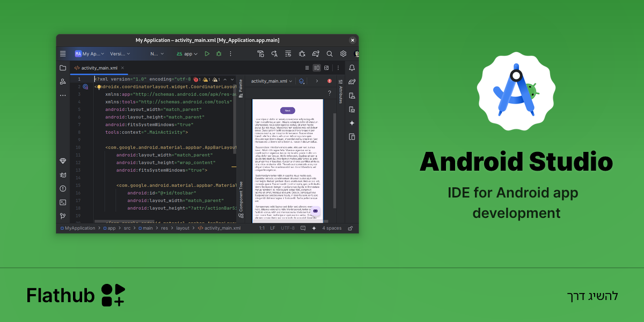Click the user avatar in the toolbar

(x=356, y=54)
